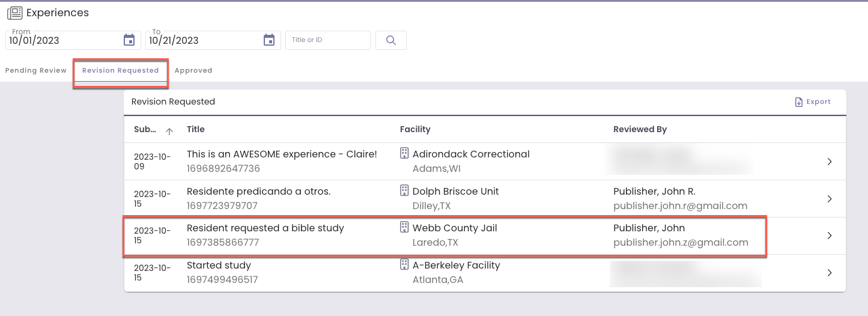The height and width of the screenshot is (316, 868).
Task: Select the Revision Requested tab
Action: pyautogui.click(x=121, y=70)
